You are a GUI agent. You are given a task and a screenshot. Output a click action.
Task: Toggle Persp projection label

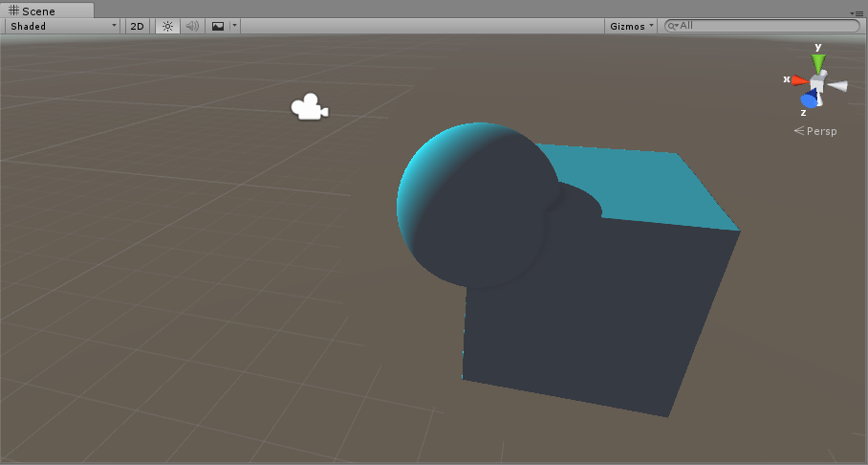(815, 131)
